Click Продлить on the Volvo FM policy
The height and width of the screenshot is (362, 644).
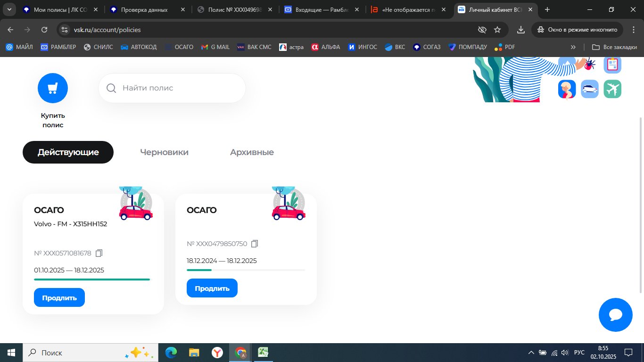59,297
